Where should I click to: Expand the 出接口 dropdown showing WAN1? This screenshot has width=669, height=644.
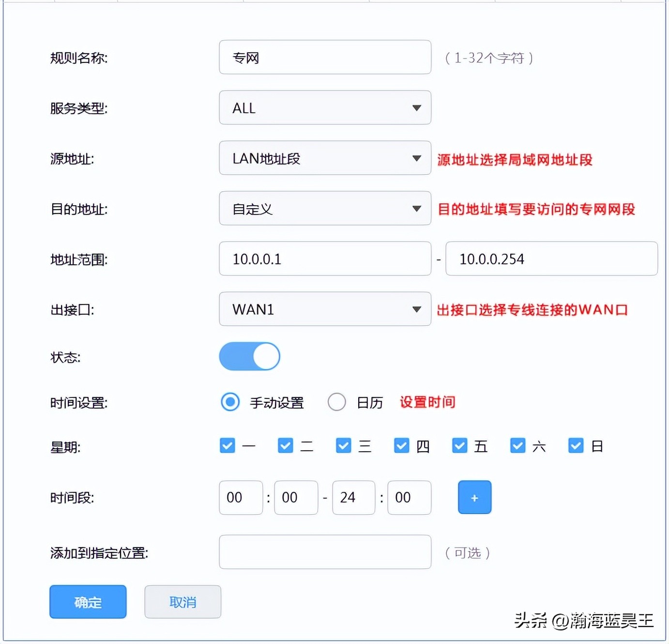point(324,309)
